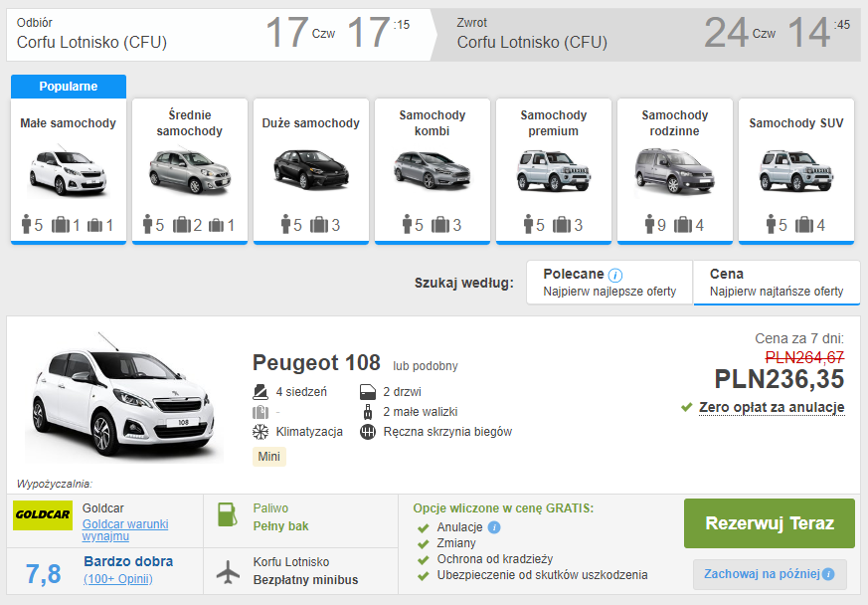Image resolution: width=868 pixels, height=605 pixels.
Task: Click the door icon beside 2 drzwi
Action: [368, 392]
